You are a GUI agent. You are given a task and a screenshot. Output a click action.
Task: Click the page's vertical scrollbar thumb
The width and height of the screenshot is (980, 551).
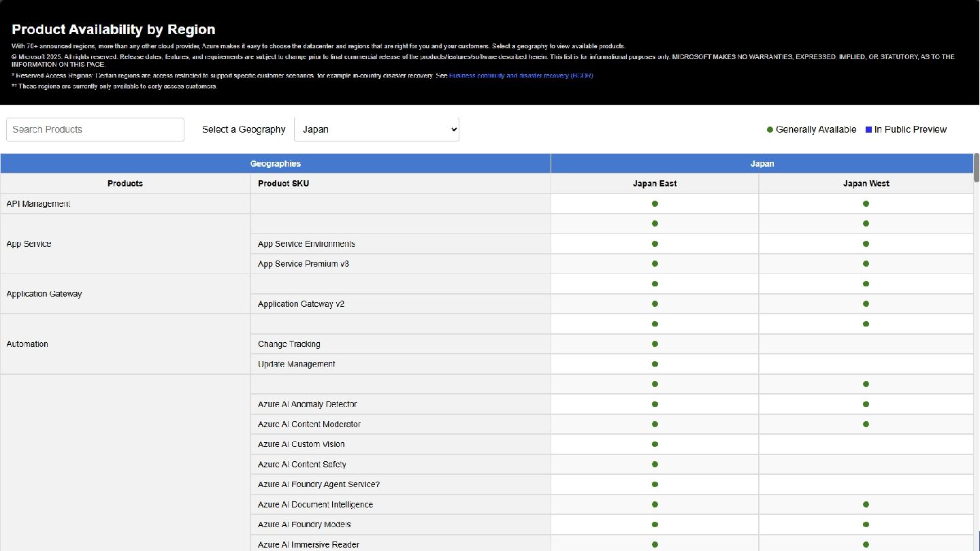977,167
